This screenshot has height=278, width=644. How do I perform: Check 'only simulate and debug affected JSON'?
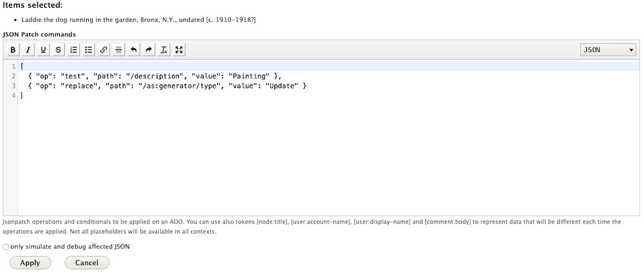[6, 247]
